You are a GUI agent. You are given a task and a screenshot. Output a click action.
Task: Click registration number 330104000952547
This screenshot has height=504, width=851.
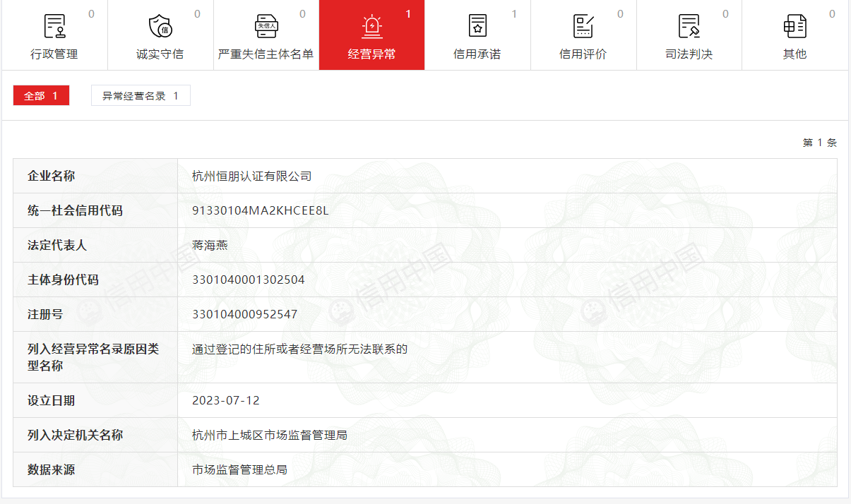[245, 314]
